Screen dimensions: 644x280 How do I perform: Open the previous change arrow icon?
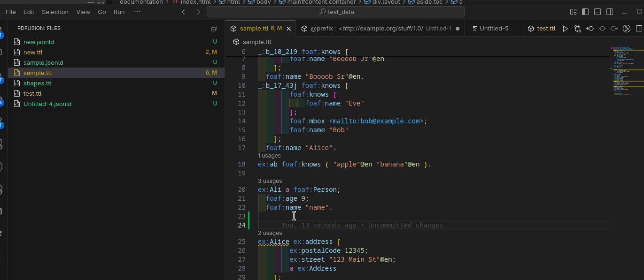tap(590, 29)
